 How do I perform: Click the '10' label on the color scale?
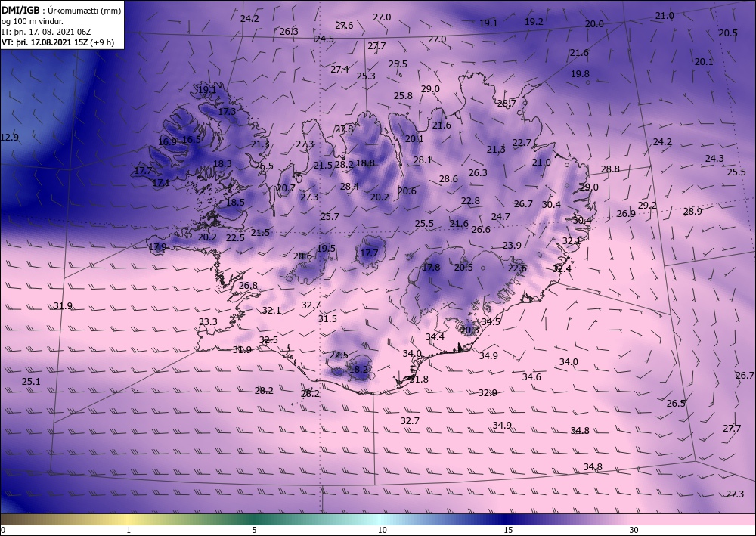point(382,530)
